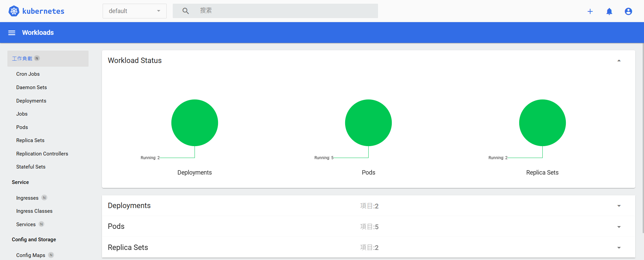Select 工作負載 in the sidebar
The width and height of the screenshot is (644, 260).
(48, 59)
